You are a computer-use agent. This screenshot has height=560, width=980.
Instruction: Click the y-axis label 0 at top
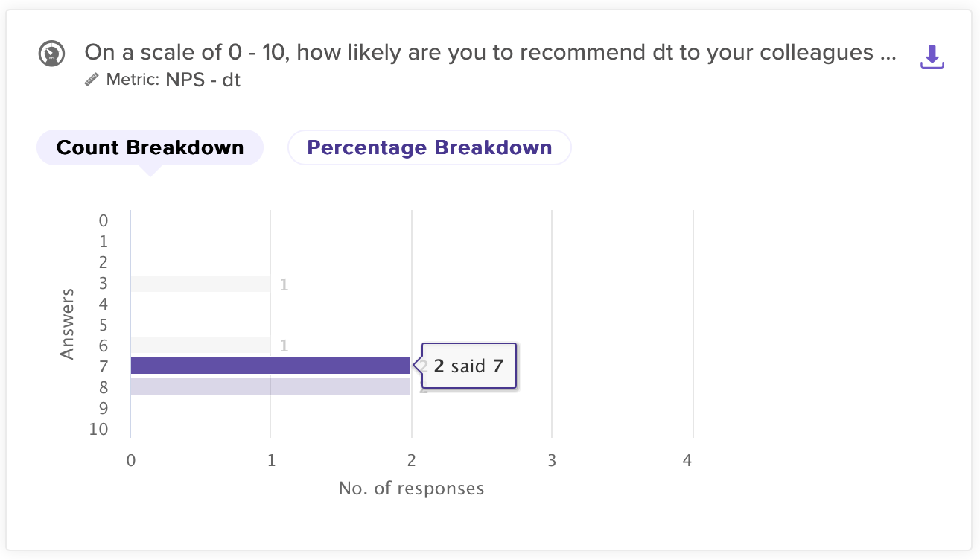point(104,220)
